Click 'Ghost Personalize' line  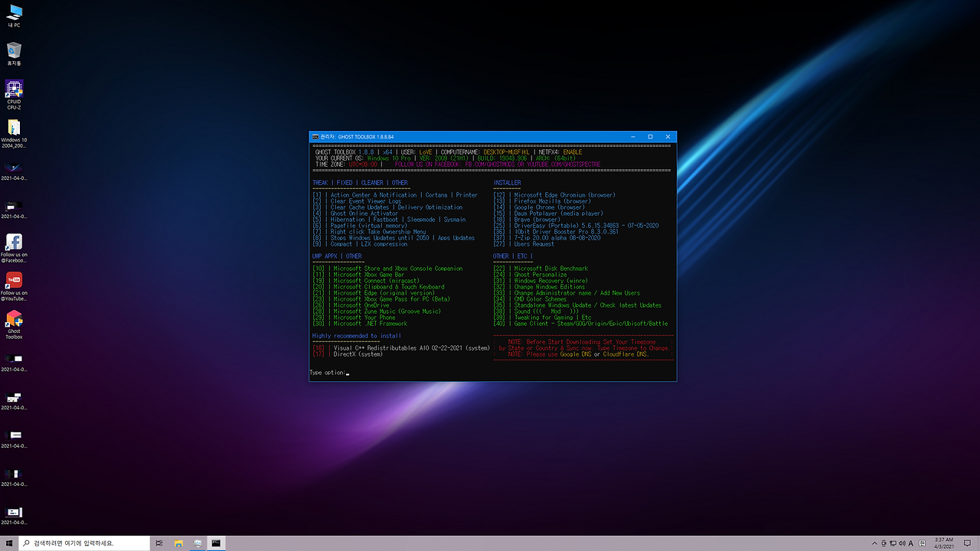click(x=530, y=275)
